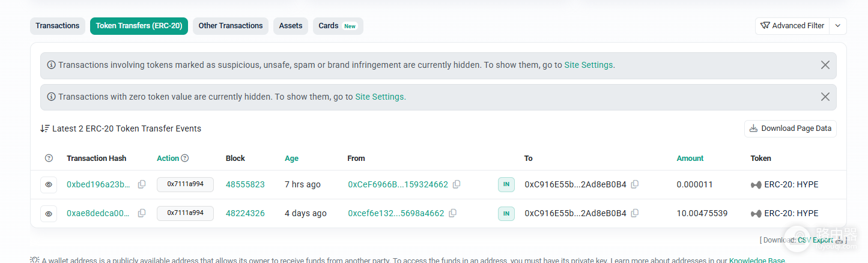Open sender address 0xcef6e132...5698a4662

click(x=396, y=213)
